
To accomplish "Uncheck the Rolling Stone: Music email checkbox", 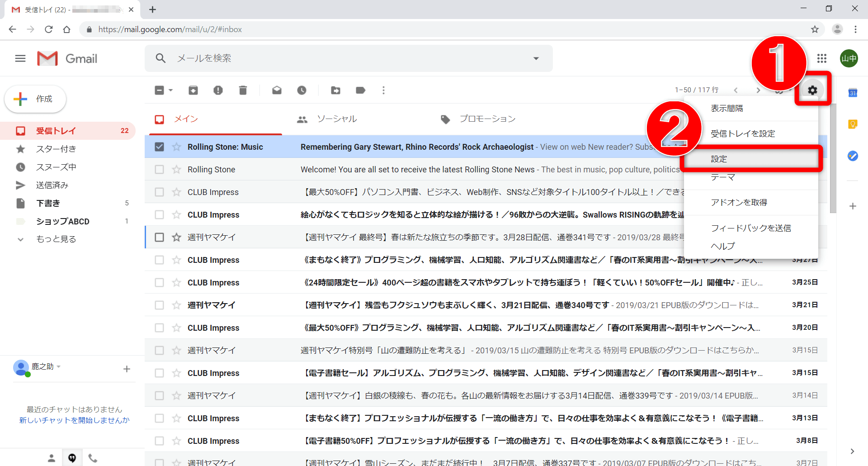I will [x=159, y=147].
